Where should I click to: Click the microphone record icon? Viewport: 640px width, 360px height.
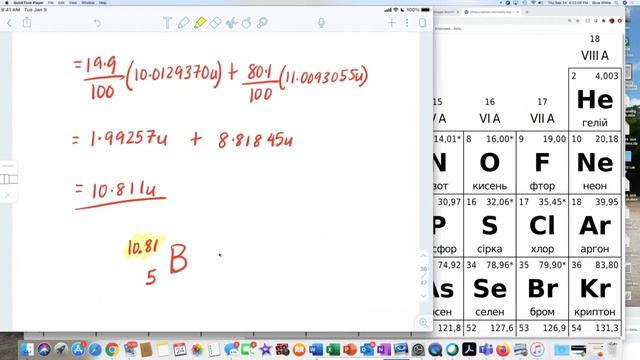322,23
